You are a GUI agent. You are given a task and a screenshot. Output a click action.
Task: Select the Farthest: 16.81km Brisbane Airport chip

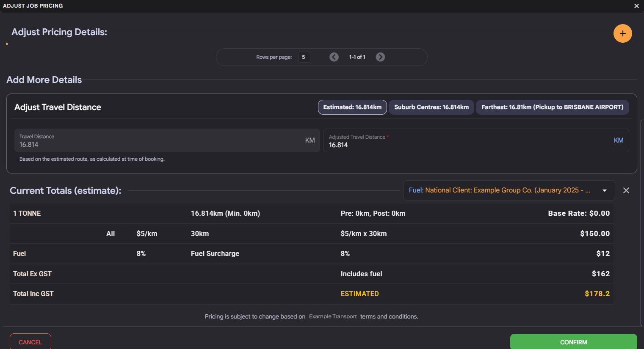click(553, 107)
